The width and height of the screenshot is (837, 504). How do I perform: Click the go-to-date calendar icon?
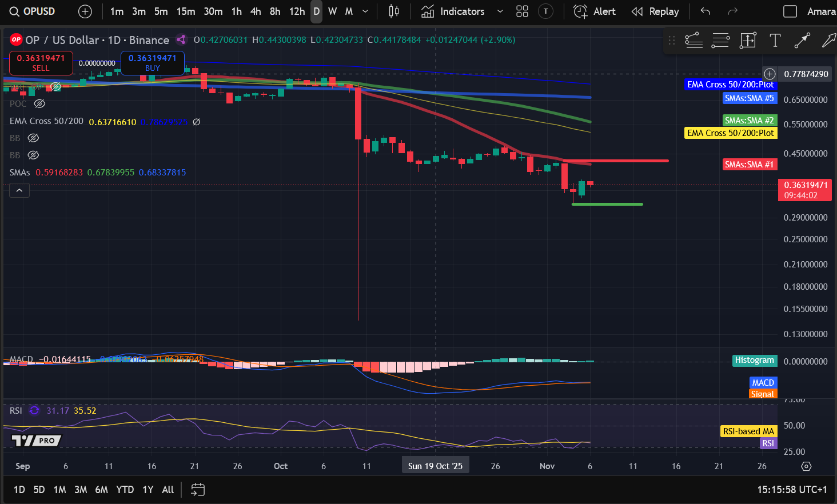197,490
